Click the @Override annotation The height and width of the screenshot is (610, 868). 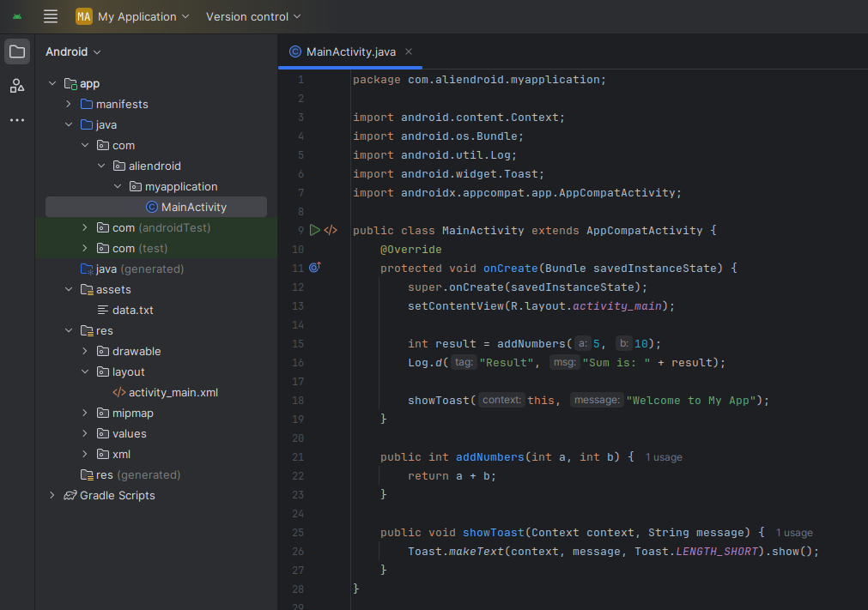(x=410, y=250)
